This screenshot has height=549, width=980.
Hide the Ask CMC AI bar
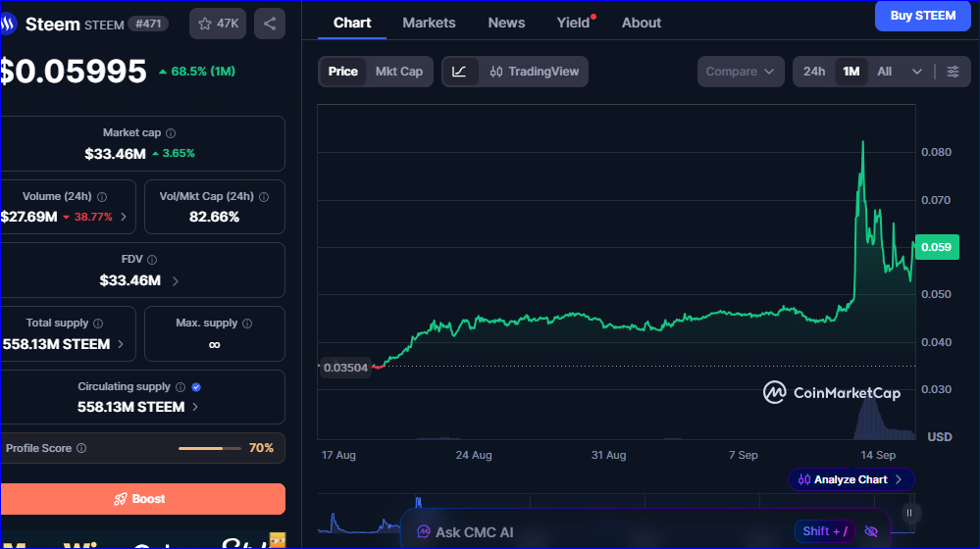click(871, 531)
